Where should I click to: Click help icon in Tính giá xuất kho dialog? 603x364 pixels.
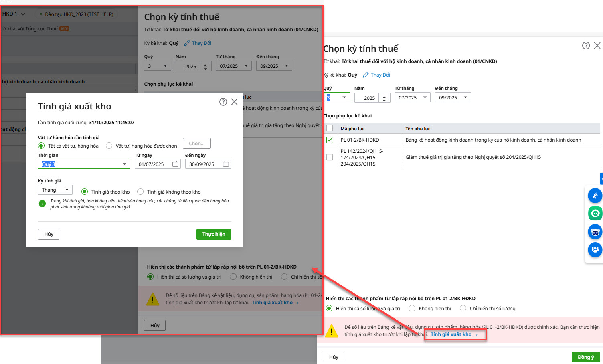(x=223, y=102)
